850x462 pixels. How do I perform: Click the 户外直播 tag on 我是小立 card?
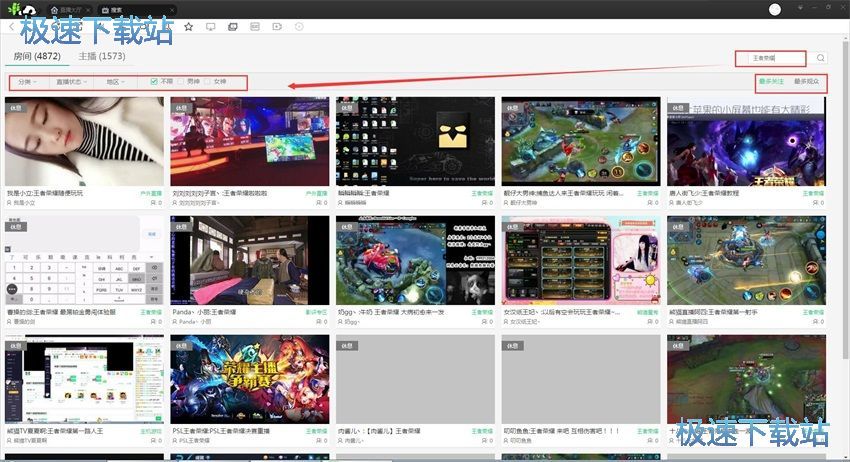[151, 193]
